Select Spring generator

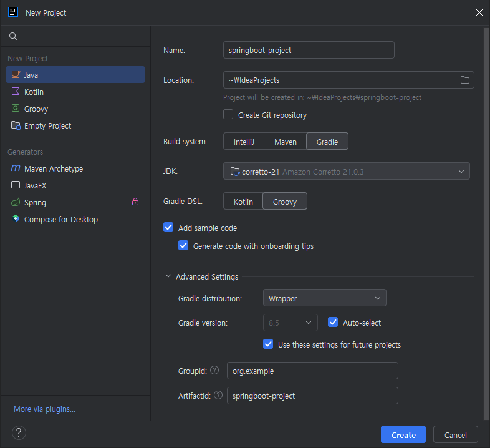click(75, 202)
